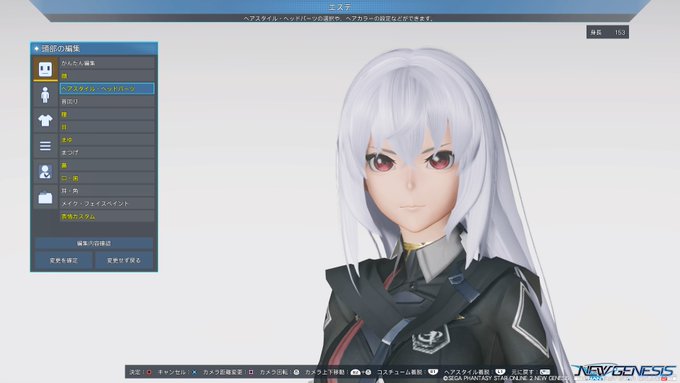
Task: Open the 鼻 nose menu entry
Action: pos(107,165)
